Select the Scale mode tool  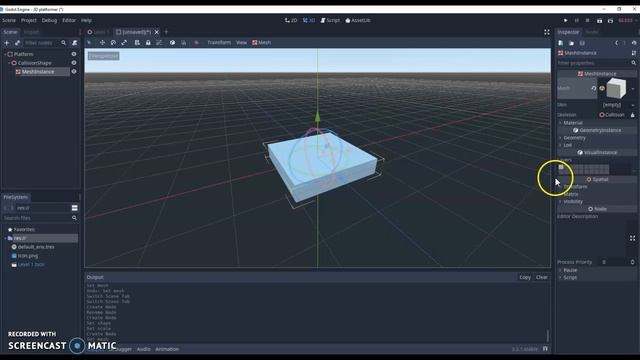pos(124,42)
